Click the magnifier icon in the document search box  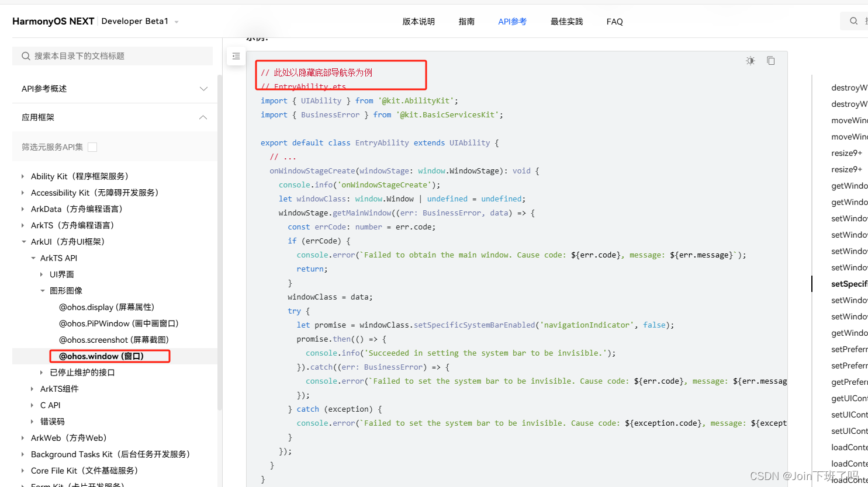(26, 56)
